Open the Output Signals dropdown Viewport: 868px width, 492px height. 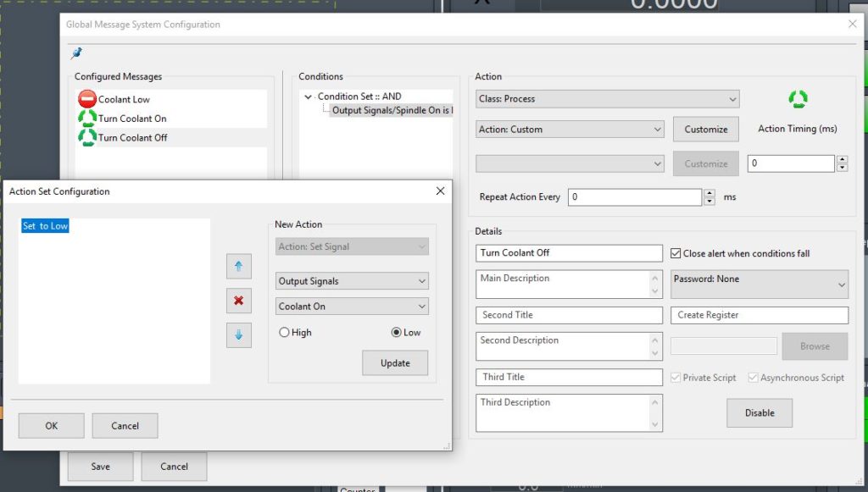352,281
